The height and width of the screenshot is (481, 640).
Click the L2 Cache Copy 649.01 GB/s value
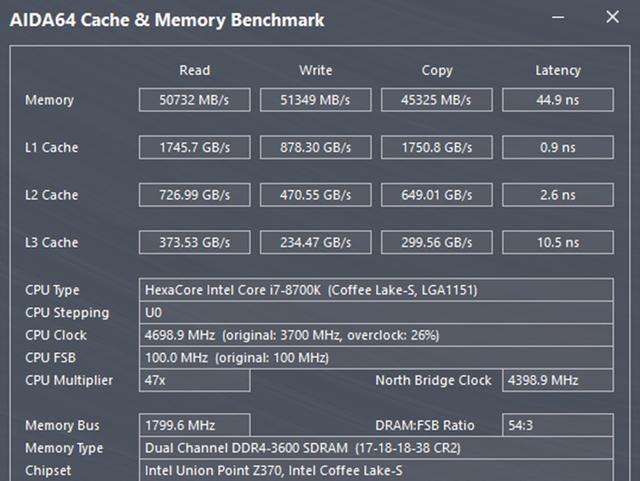click(437, 195)
